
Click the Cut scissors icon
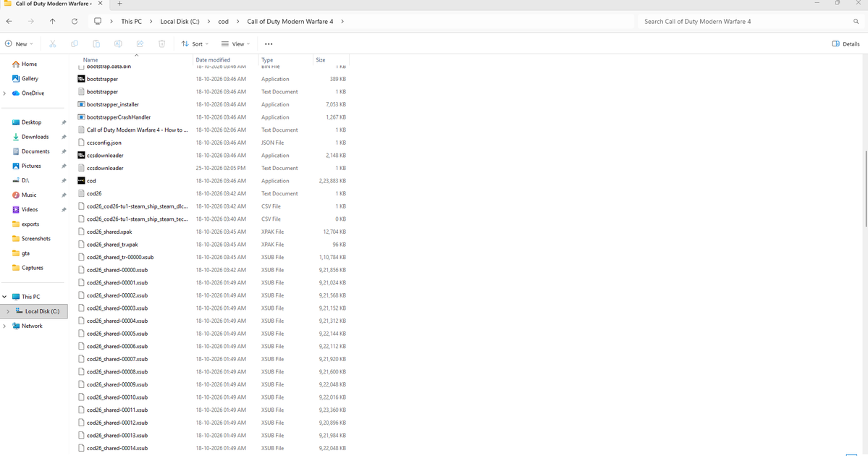click(53, 43)
